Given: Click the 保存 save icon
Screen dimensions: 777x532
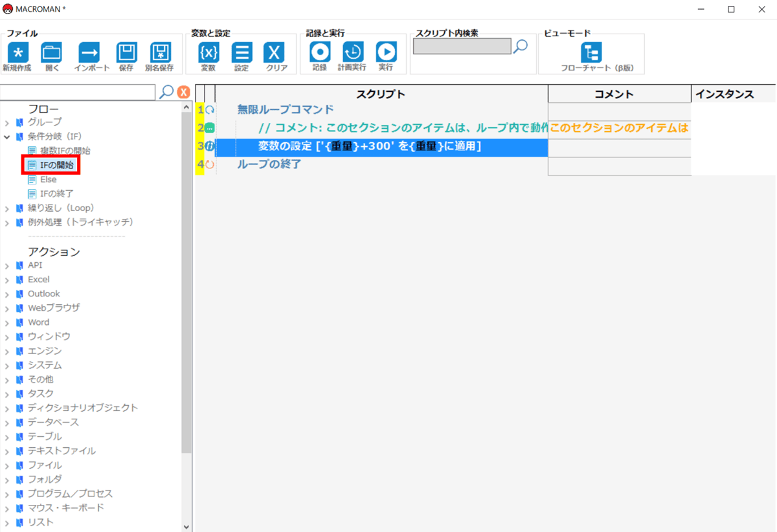Looking at the screenshot, I should tap(126, 52).
